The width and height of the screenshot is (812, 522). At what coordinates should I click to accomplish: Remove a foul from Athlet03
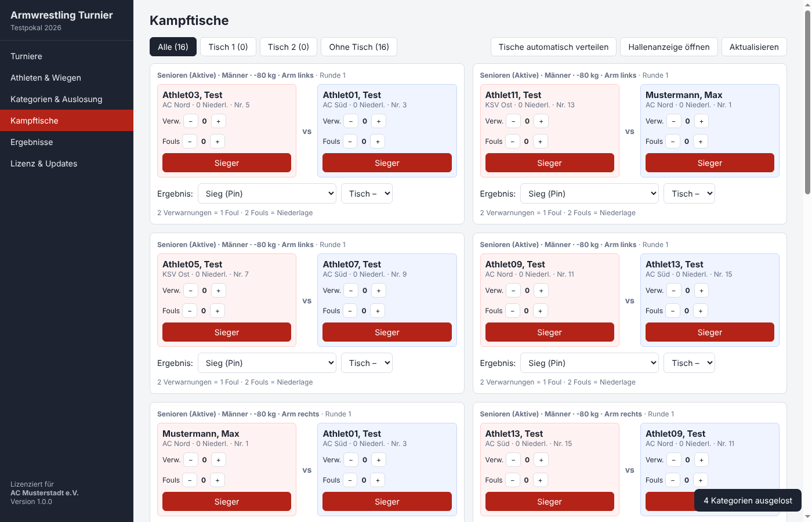tap(190, 142)
